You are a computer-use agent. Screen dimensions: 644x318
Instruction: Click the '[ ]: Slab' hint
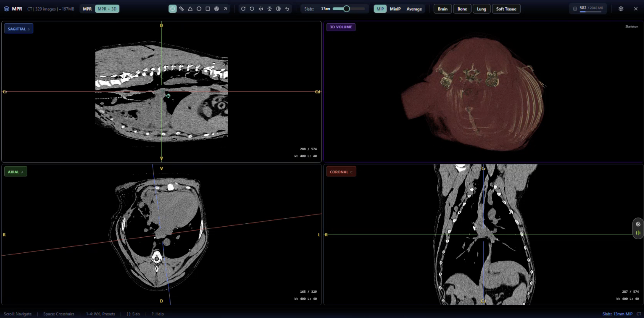[x=133, y=314]
